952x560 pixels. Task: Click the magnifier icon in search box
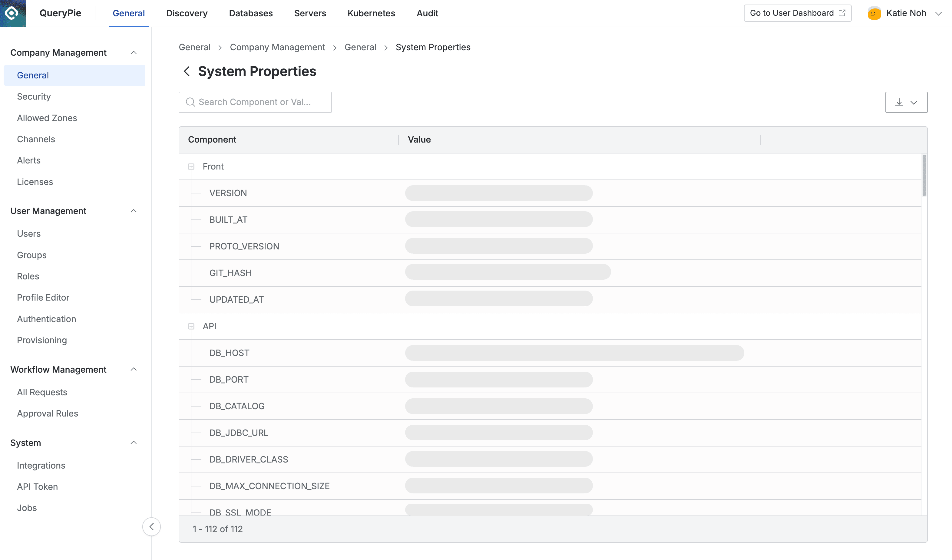point(190,102)
